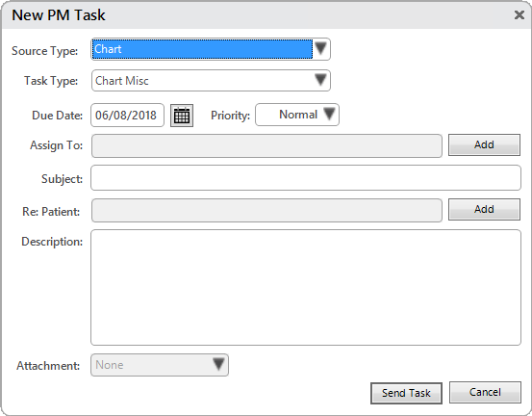Screen dimensions: 532x416
Task: Click the Chart Misc task type field
Action: [203, 81]
